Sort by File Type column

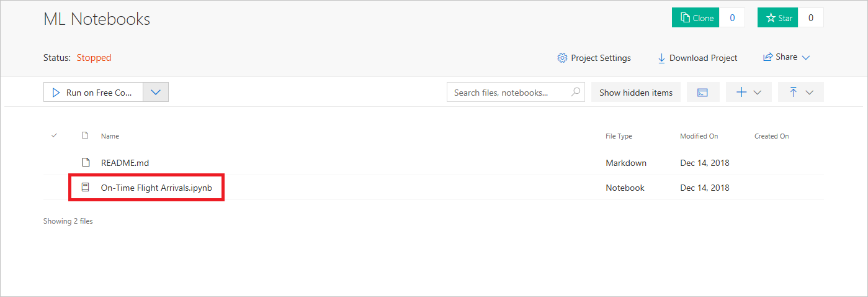[x=619, y=136]
